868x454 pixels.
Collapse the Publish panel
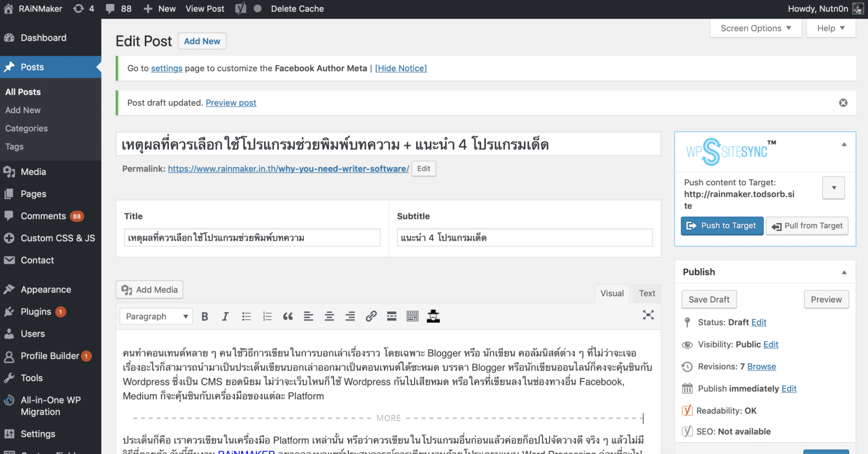[844, 272]
